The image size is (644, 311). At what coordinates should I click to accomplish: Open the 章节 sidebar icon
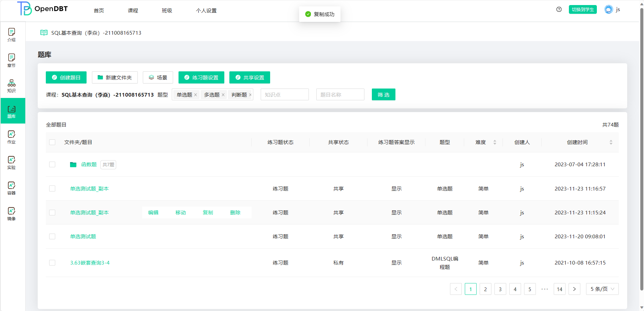pyautogui.click(x=11, y=60)
